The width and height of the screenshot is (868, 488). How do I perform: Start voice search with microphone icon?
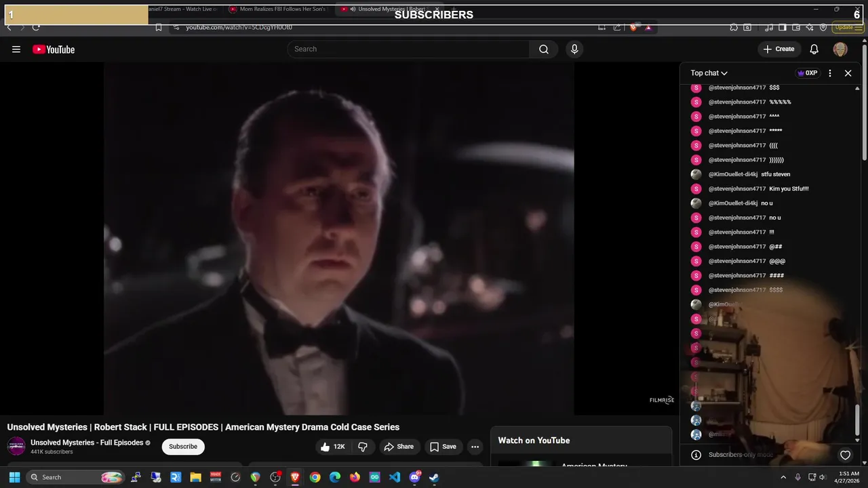pos(574,49)
